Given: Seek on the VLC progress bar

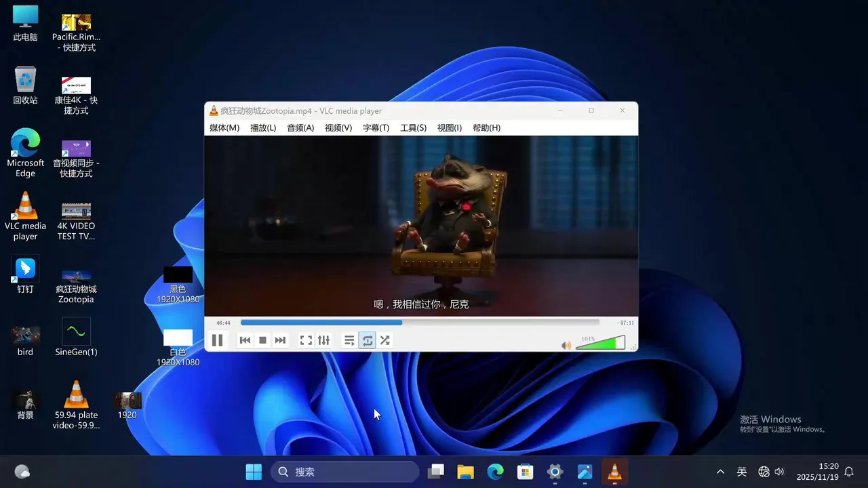Looking at the screenshot, I should pyautogui.click(x=420, y=323).
